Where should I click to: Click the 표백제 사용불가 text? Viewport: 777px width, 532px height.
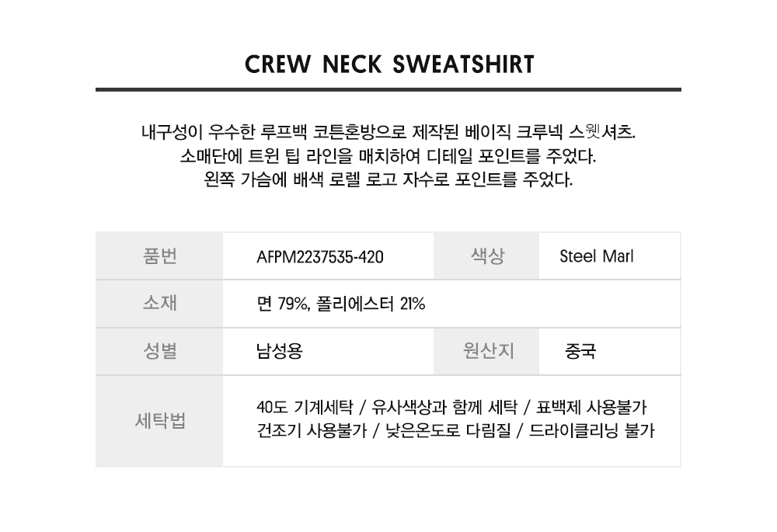[591, 407]
